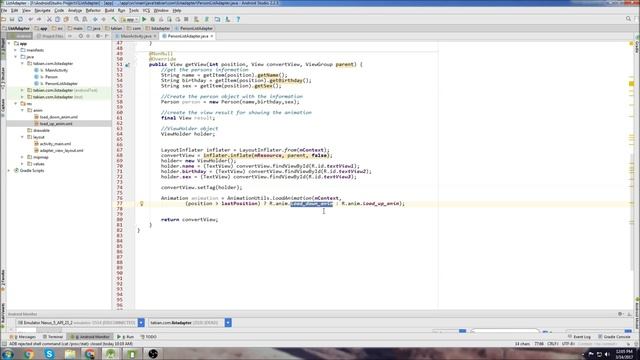Click the Android Monitor settings gear icon
Image resolution: width=640 pixels, height=360 pixels.
click(620, 314)
